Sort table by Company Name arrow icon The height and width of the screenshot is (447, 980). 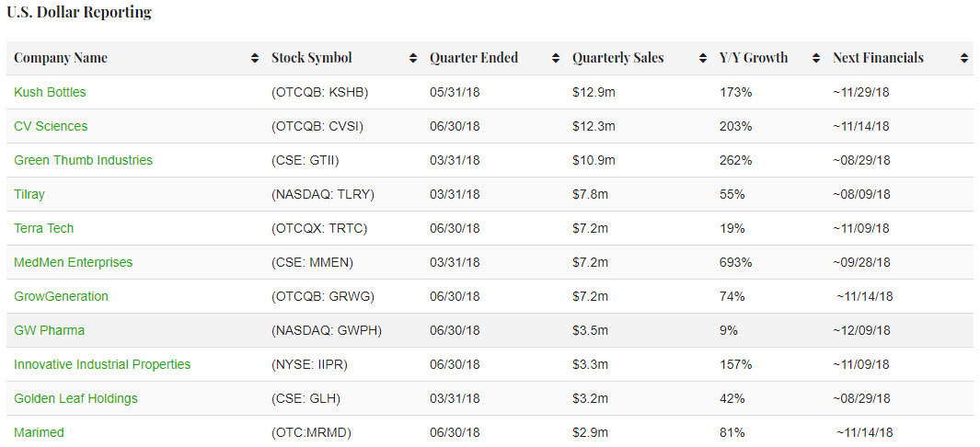255,58
